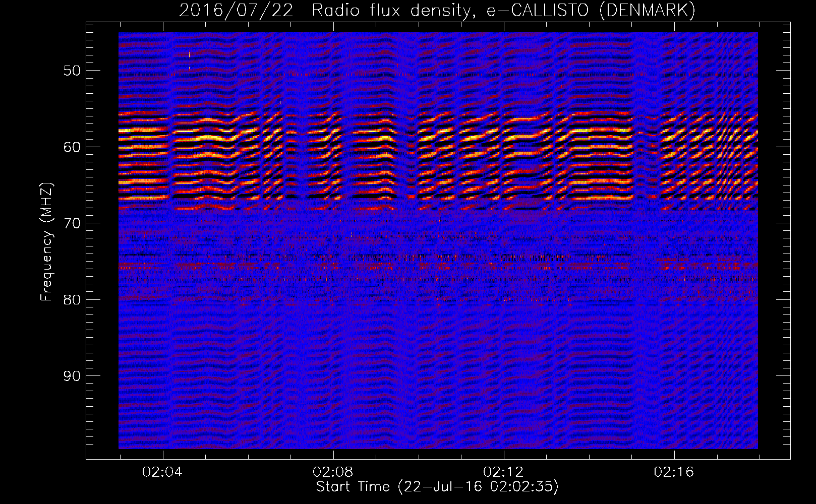Screen dimensions: 816x504
Task: Click the 'Start Time (22-Jul-16 02:02:35)' label
Action: (437, 487)
